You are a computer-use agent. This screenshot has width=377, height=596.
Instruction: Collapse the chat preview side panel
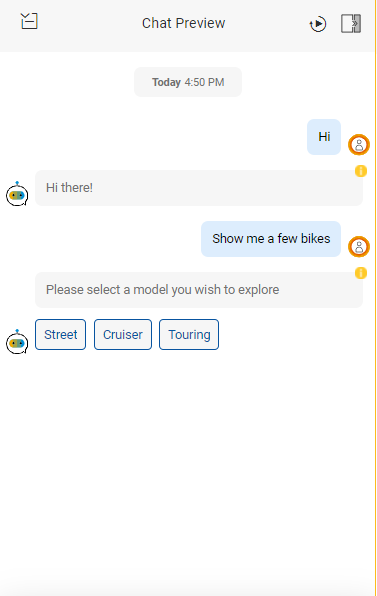click(350, 24)
